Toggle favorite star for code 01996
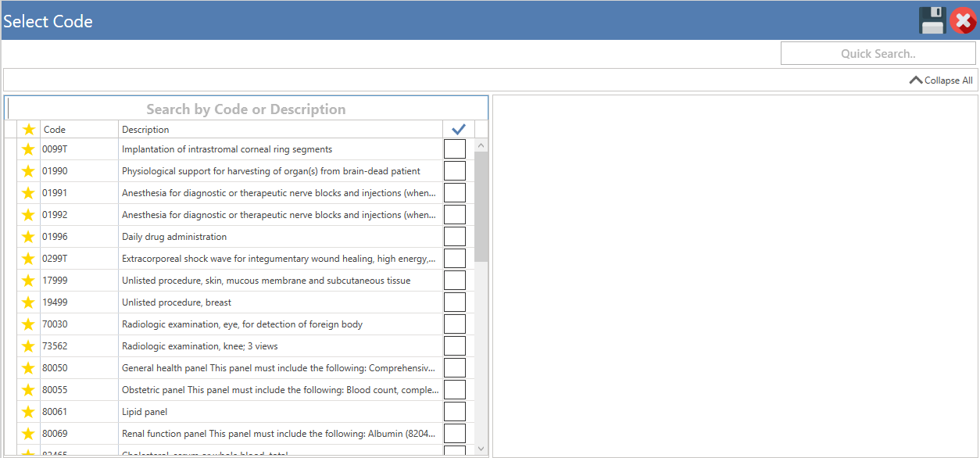Image resolution: width=980 pixels, height=458 pixels. click(x=29, y=237)
